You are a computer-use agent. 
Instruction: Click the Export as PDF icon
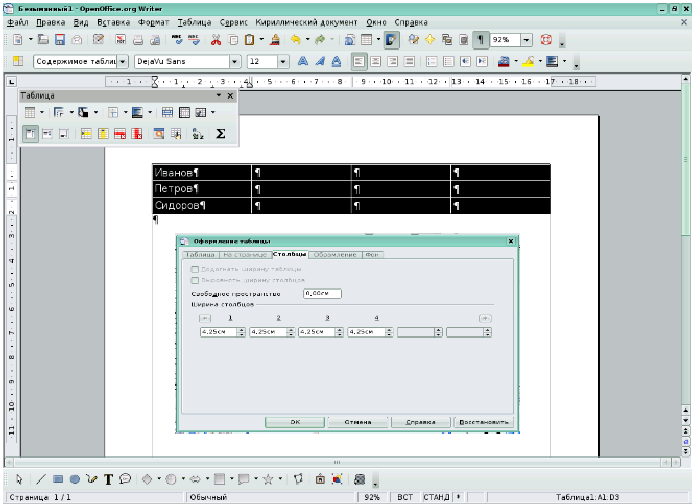click(120, 40)
